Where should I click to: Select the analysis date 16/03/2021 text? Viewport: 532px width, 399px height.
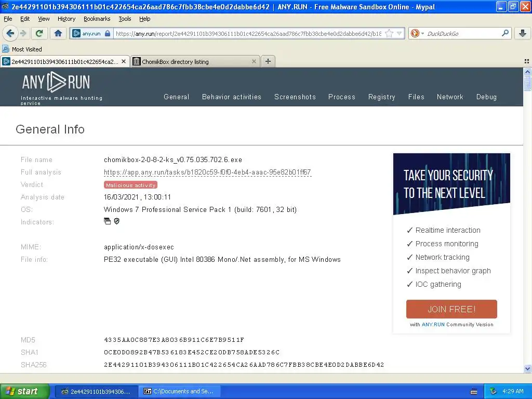pyautogui.click(x=137, y=197)
